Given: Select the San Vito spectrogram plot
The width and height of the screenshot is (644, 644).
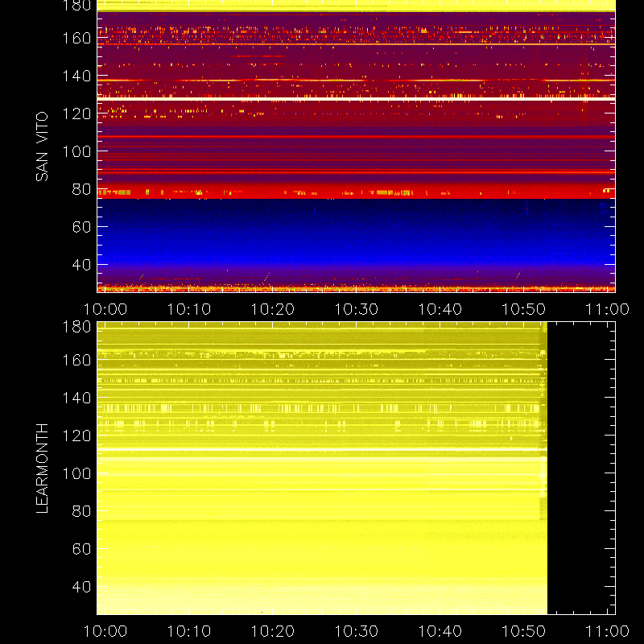Looking at the screenshot, I should pos(356,147).
